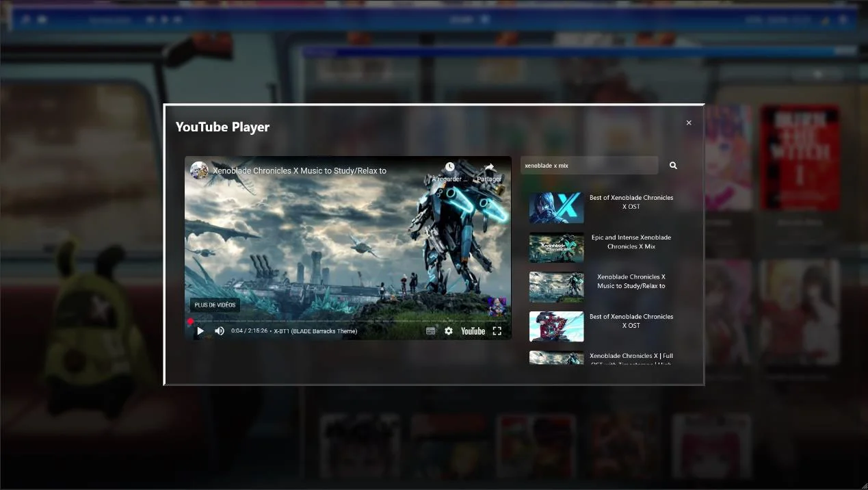Toggle subtitles in the video player
The width and height of the screenshot is (868, 490).
tap(431, 331)
